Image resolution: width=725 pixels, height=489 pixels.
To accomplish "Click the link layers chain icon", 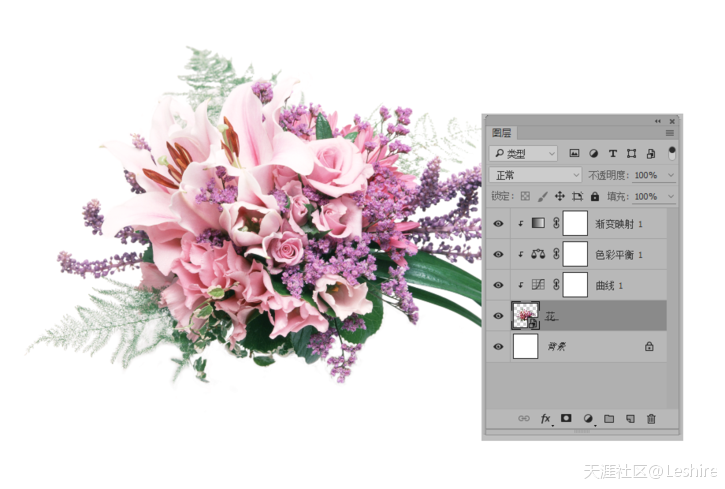I will click(x=523, y=418).
